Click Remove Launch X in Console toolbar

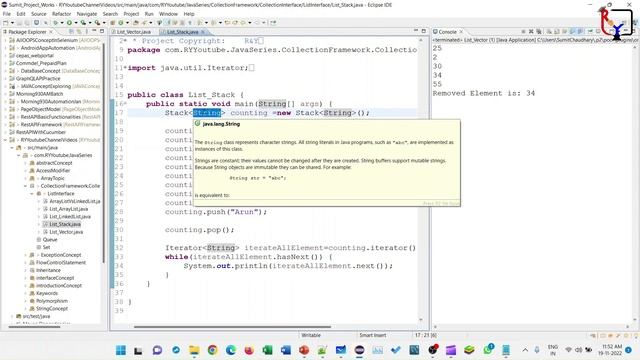pos(531,31)
